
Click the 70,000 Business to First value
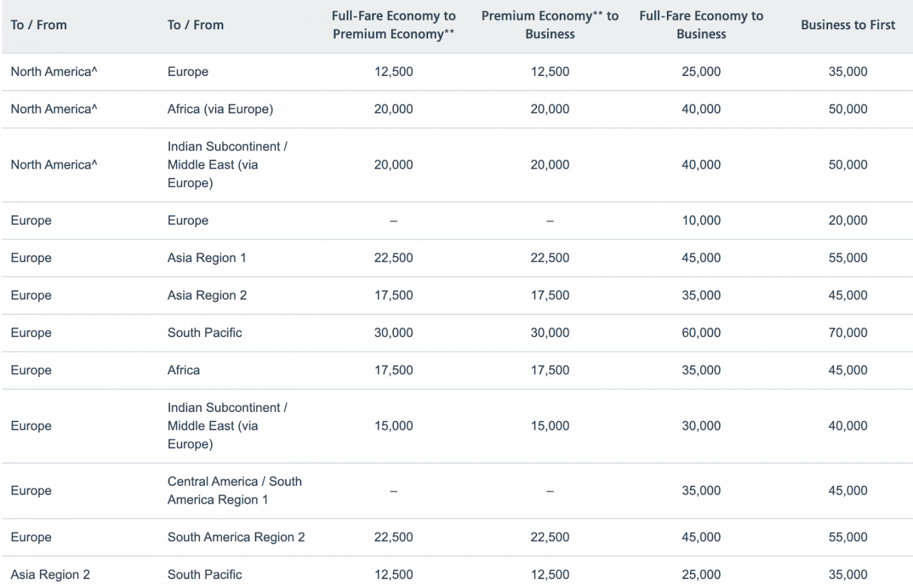pos(848,333)
